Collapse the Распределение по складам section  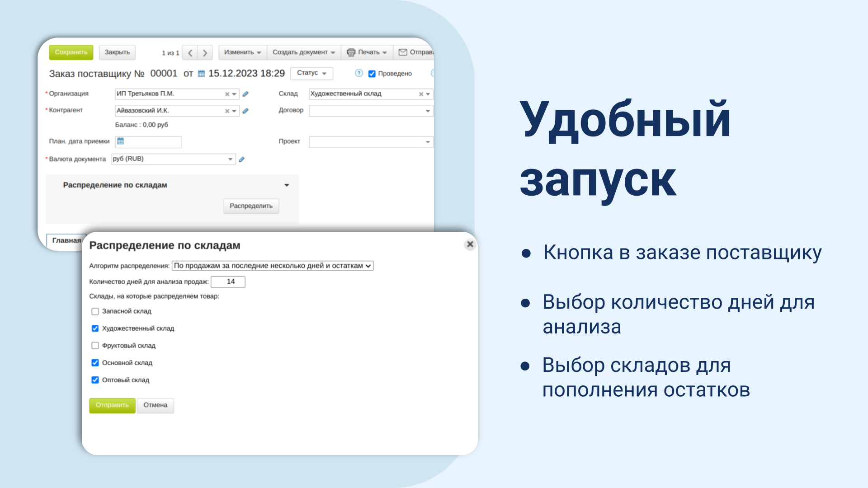(x=287, y=185)
